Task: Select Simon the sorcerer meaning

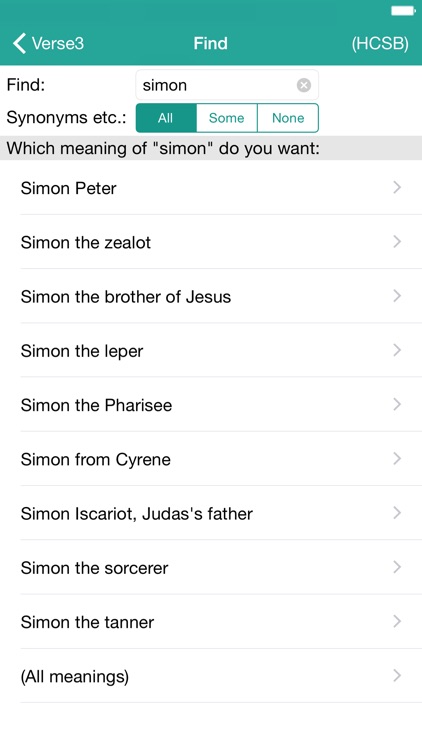Action: click(211, 568)
